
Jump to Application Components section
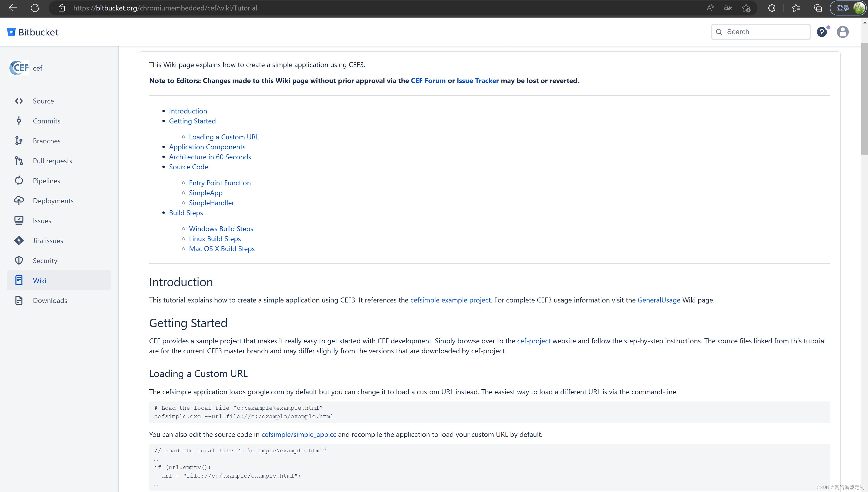pyautogui.click(x=207, y=147)
